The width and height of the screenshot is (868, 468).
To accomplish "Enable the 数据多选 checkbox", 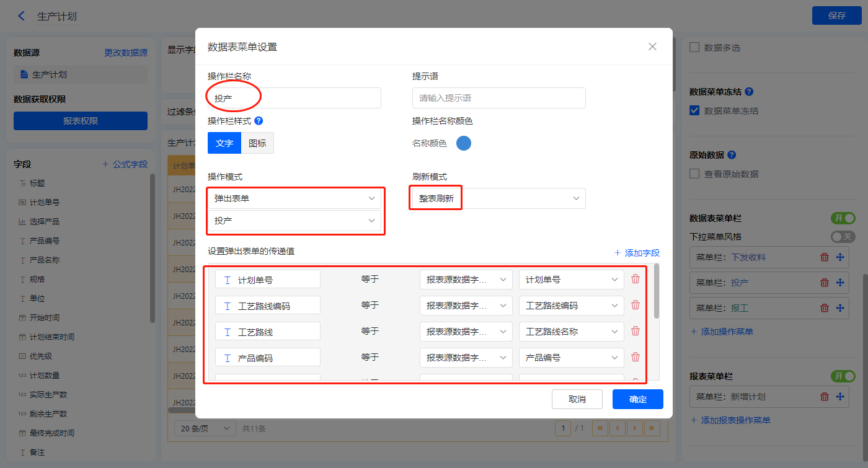I will click(x=694, y=47).
